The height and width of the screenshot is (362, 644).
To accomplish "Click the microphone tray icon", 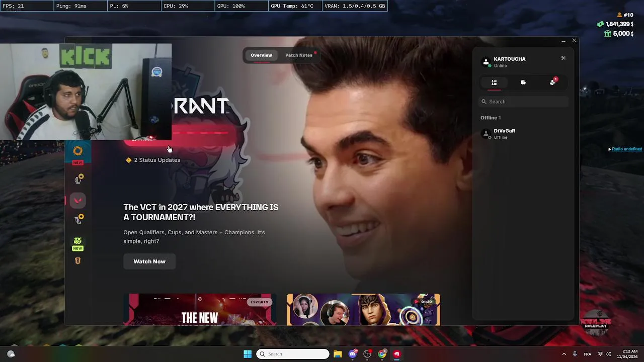I will (x=575, y=354).
